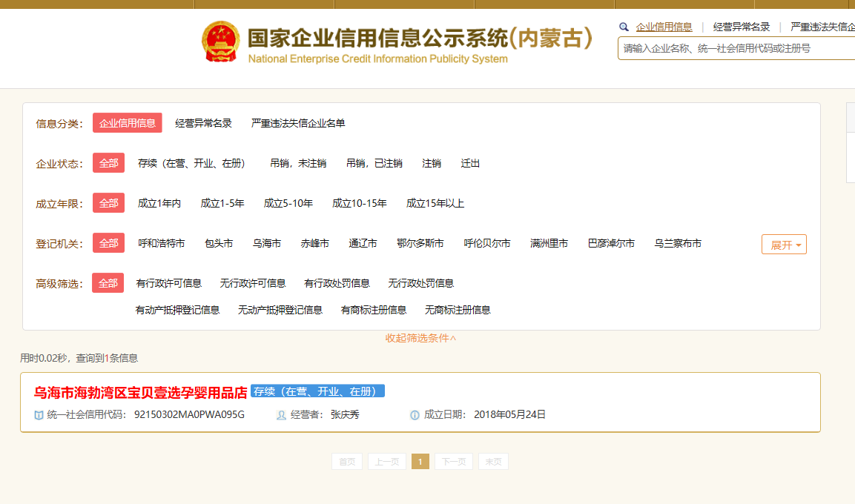Select 全部 for 登记机关

(108, 243)
